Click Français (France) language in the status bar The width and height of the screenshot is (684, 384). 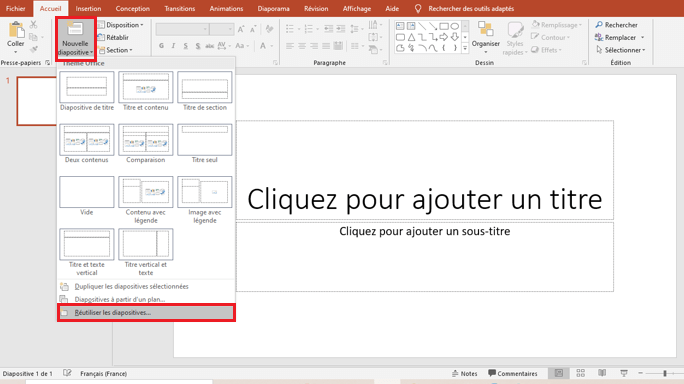coord(103,374)
